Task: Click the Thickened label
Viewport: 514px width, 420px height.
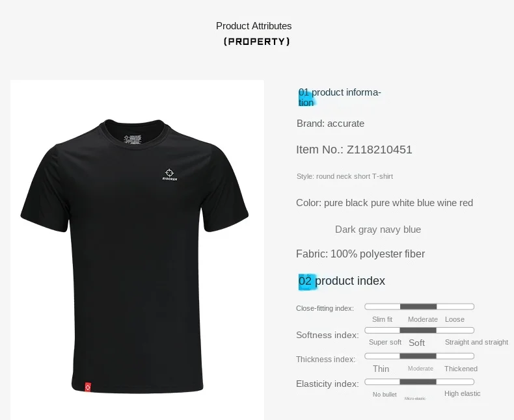Action: (x=461, y=369)
